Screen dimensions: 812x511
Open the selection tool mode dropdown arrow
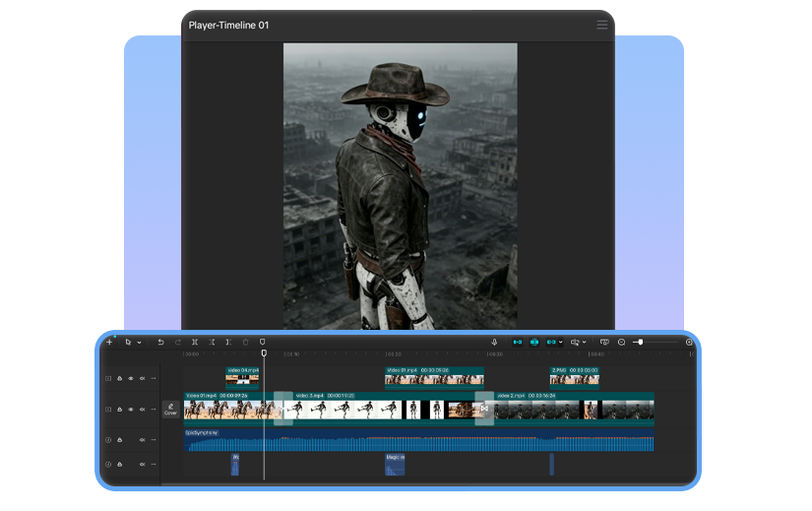pos(140,343)
